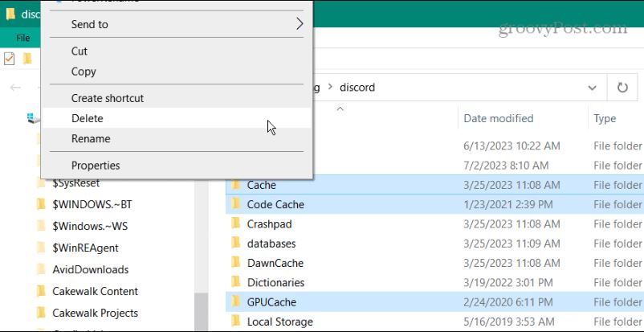The image size is (644, 332).
Task: Click the Crashpad folder icon
Action: [235, 223]
